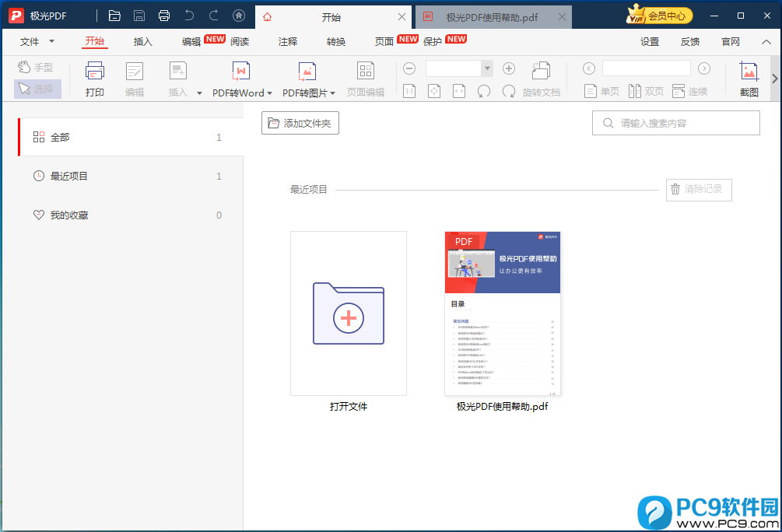Click the redo arrow icon
The image size is (782, 532).
coord(214,16)
